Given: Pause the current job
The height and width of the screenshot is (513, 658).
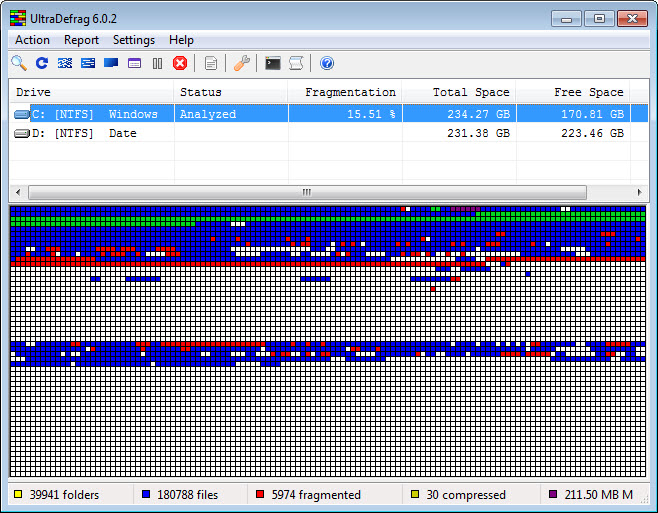Looking at the screenshot, I should [157, 63].
